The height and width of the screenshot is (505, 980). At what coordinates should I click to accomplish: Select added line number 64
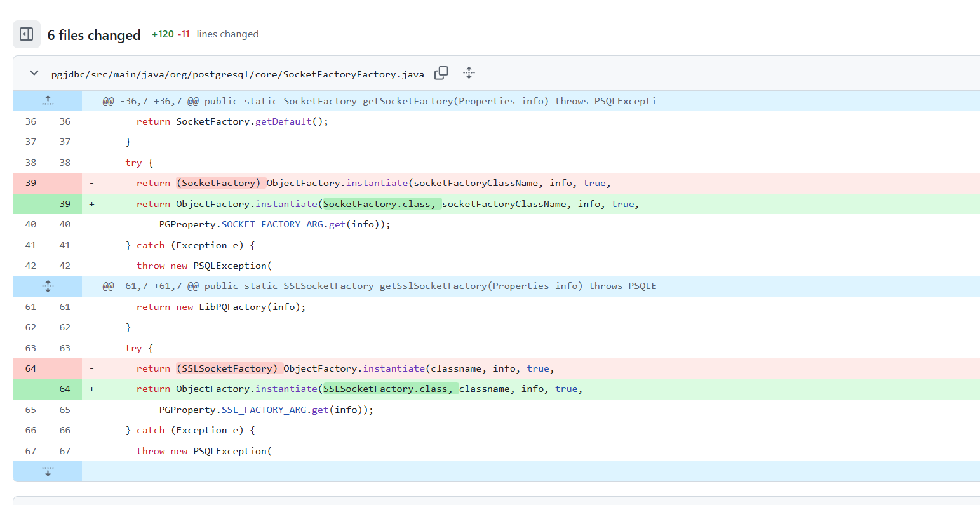click(x=65, y=389)
